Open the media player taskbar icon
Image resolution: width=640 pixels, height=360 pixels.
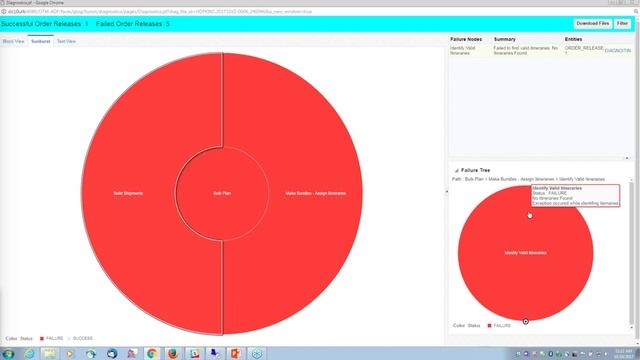tap(70, 353)
